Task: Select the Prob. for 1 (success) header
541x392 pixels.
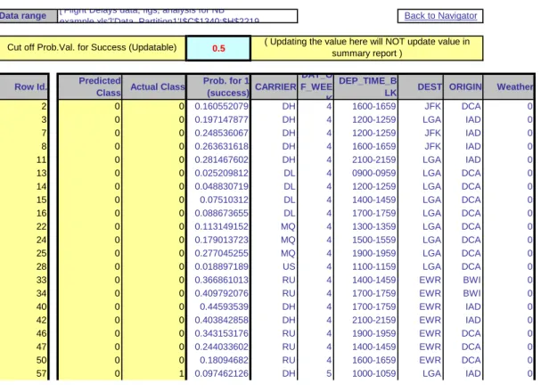Action: (x=218, y=86)
